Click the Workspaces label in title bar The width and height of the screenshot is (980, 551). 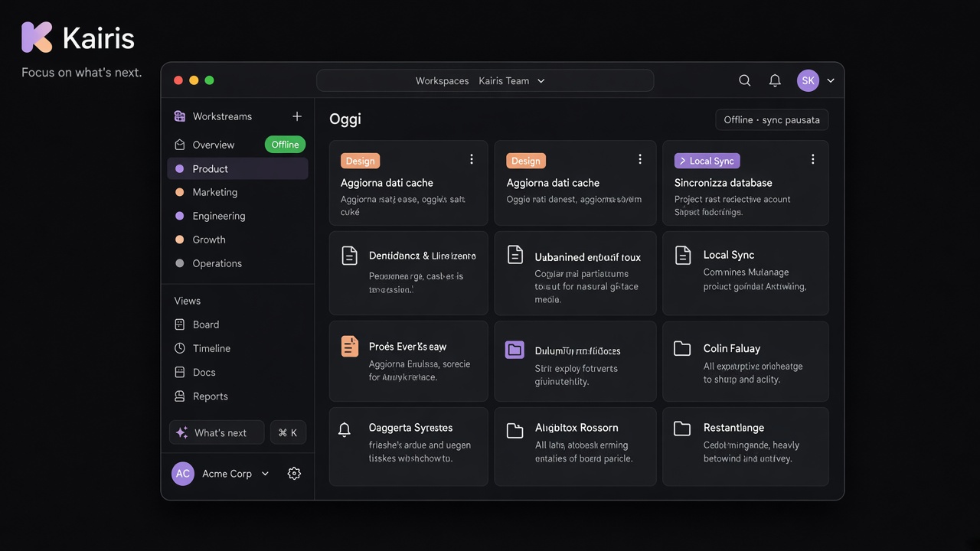click(x=442, y=80)
